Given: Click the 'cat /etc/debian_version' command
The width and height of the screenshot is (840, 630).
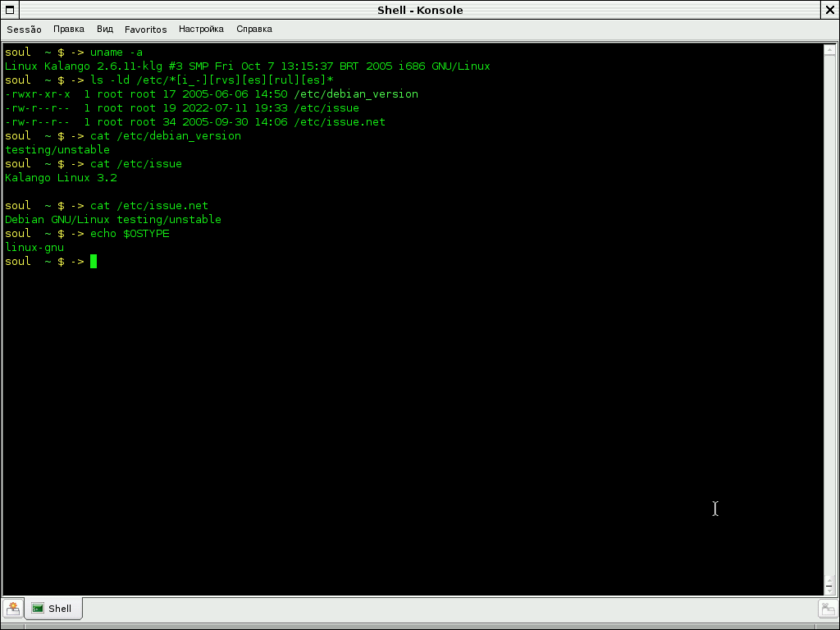Looking at the screenshot, I should tap(166, 135).
